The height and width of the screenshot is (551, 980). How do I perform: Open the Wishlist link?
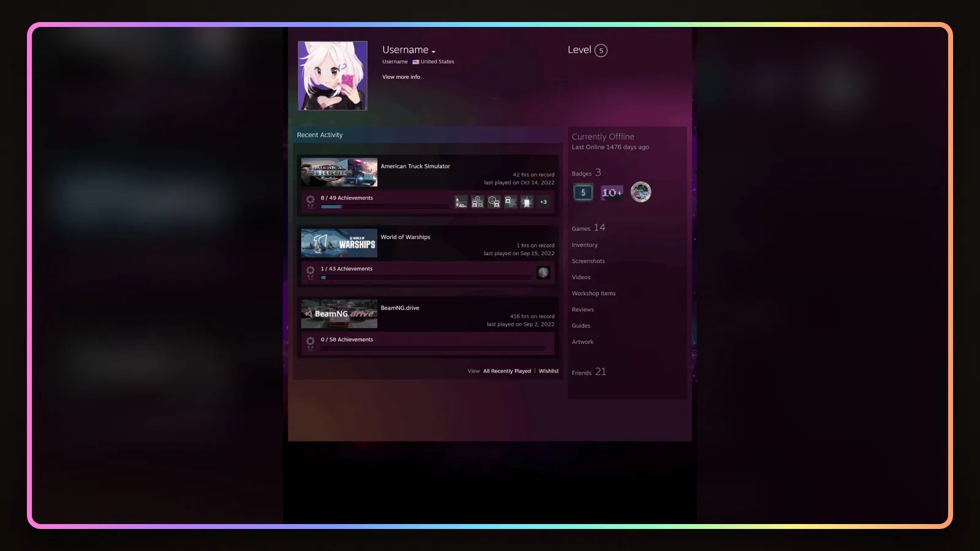pyautogui.click(x=549, y=371)
